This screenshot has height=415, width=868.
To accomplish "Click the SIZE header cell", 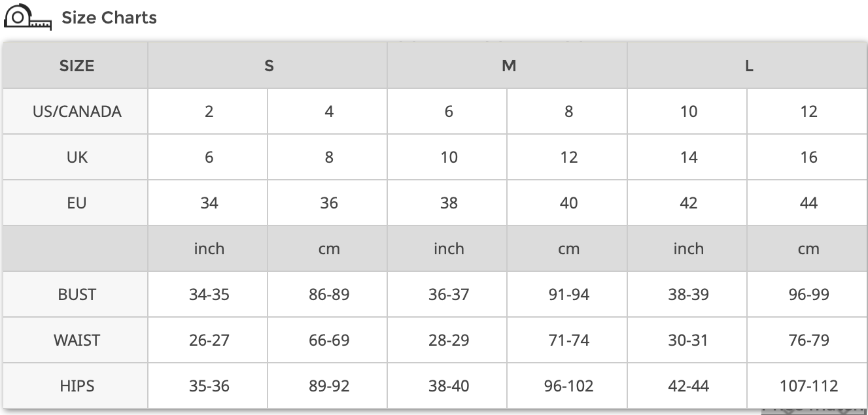I will (x=77, y=66).
